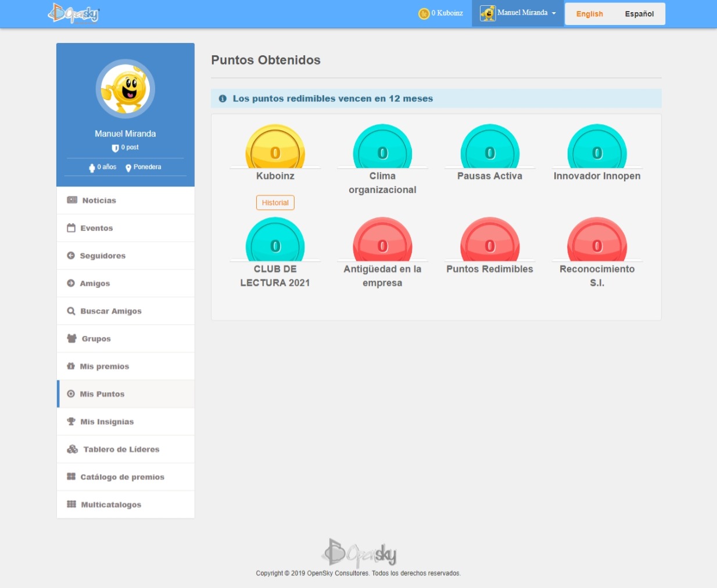Switch language to Español
Viewport: 717px width, 588px height.
click(639, 14)
